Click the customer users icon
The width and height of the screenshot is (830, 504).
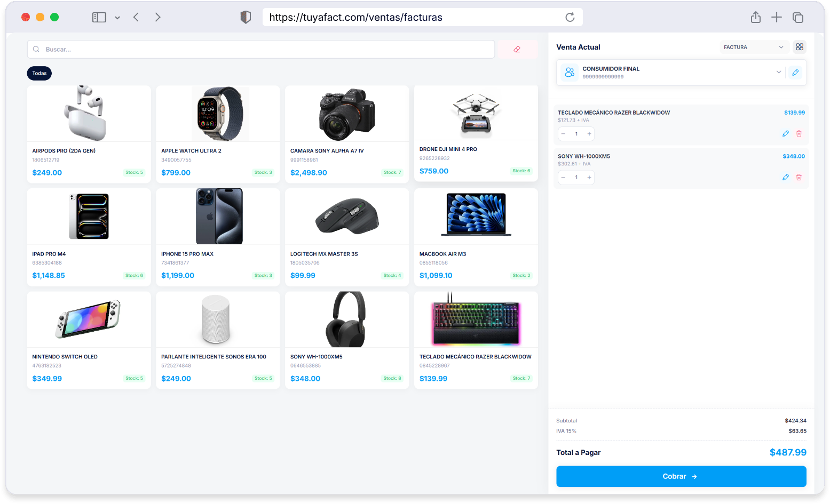pyautogui.click(x=570, y=73)
